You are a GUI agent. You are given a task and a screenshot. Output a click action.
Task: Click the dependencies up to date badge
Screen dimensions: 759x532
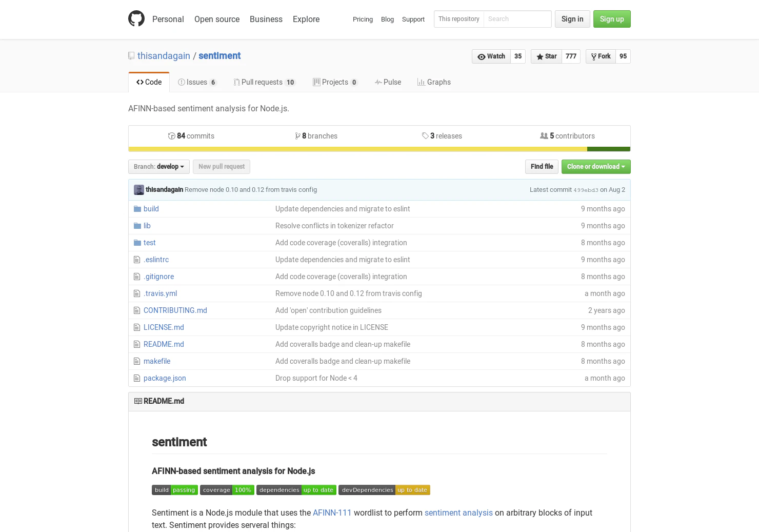[296, 490]
